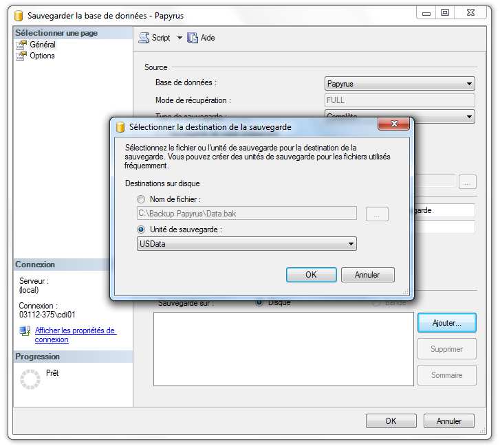Image resolution: width=500 pixels, height=448 pixels.
Task: Open the Aide help icon
Action: point(193,38)
